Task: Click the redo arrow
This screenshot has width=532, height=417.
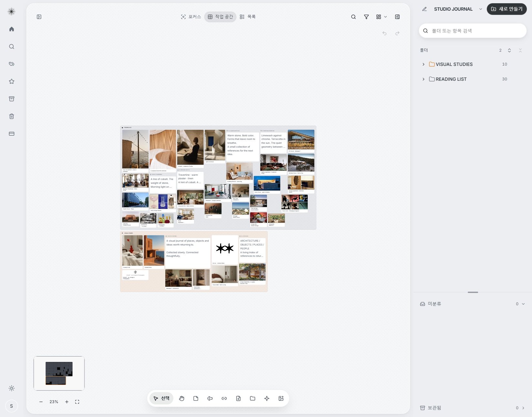Action: tap(397, 33)
